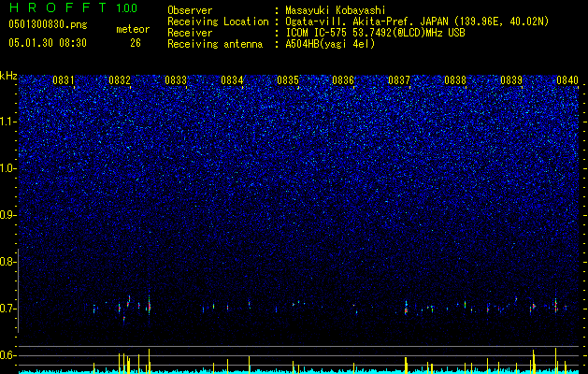This screenshot has width=588, height=374.
Task: Click the meteor count value 26
Action: tap(136, 43)
